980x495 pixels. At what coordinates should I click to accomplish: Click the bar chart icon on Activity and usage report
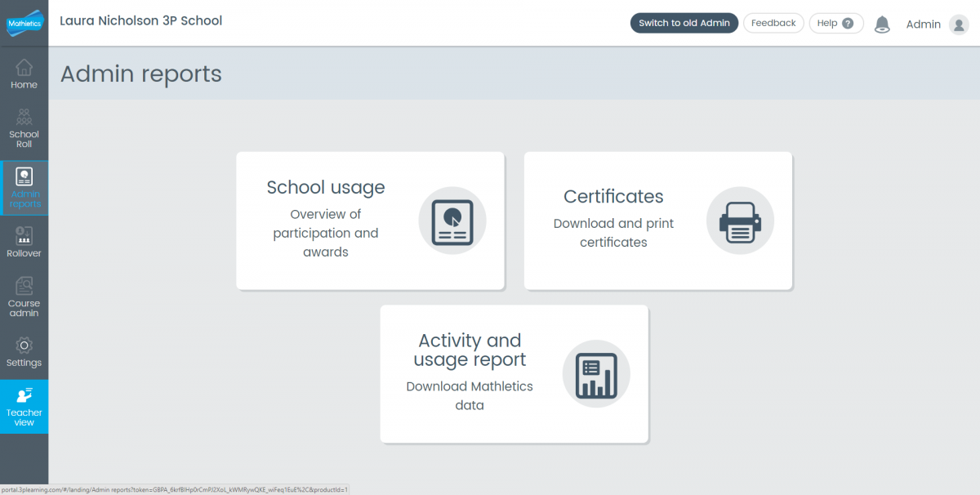[x=596, y=374]
